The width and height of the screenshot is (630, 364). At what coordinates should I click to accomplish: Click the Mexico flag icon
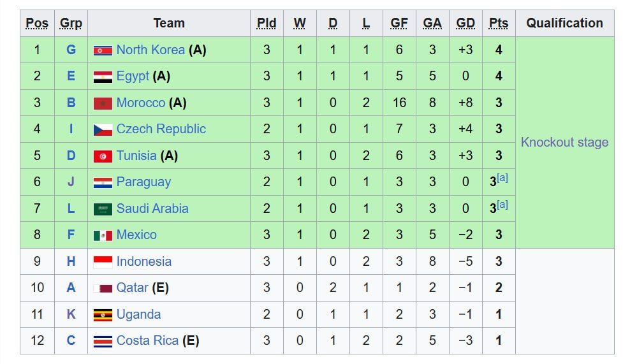coord(103,235)
